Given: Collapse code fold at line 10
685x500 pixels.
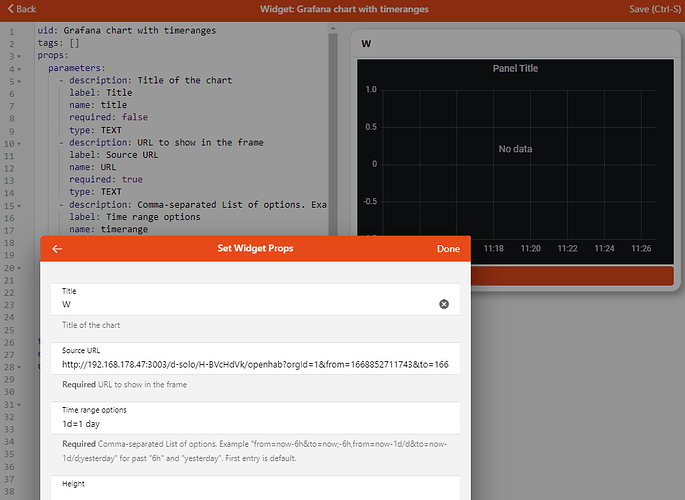Looking at the screenshot, I should pos(19,143).
